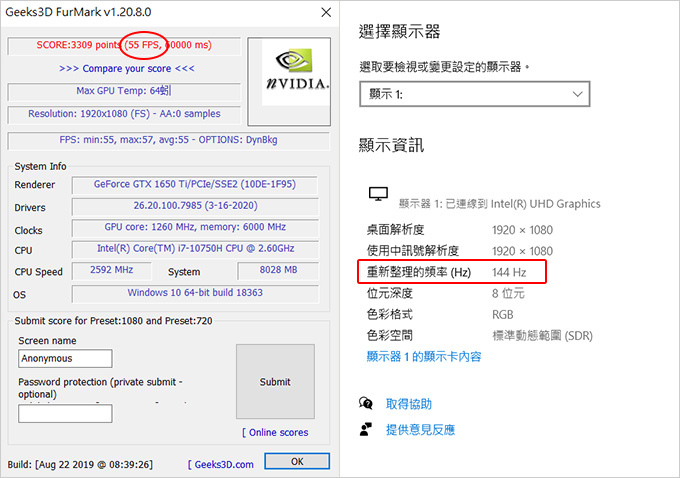Submit the FurMark score
This screenshot has height=478, width=680.
point(275,382)
